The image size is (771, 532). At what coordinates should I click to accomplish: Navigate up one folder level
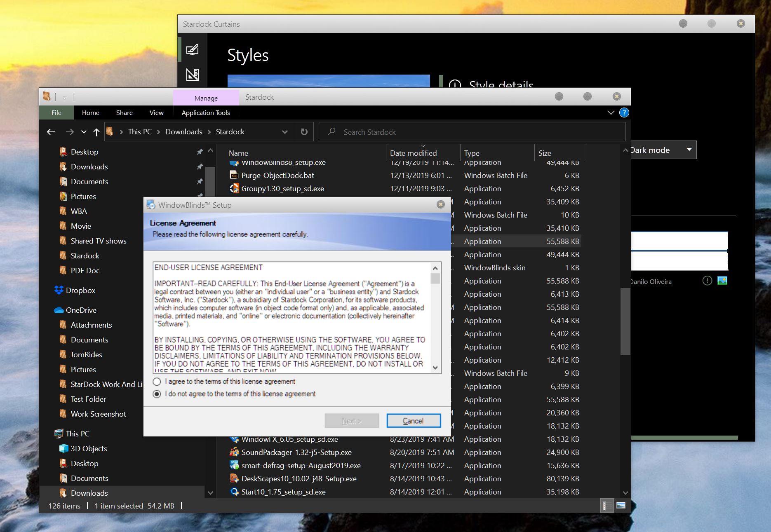(96, 132)
